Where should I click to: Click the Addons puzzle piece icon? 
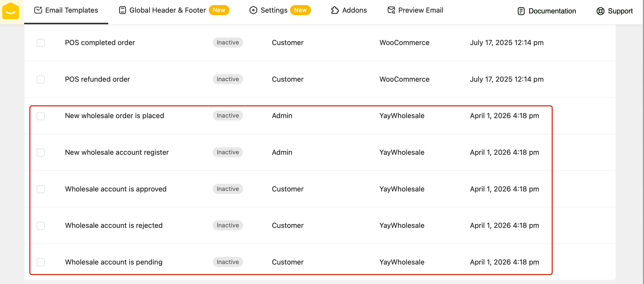pos(335,10)
